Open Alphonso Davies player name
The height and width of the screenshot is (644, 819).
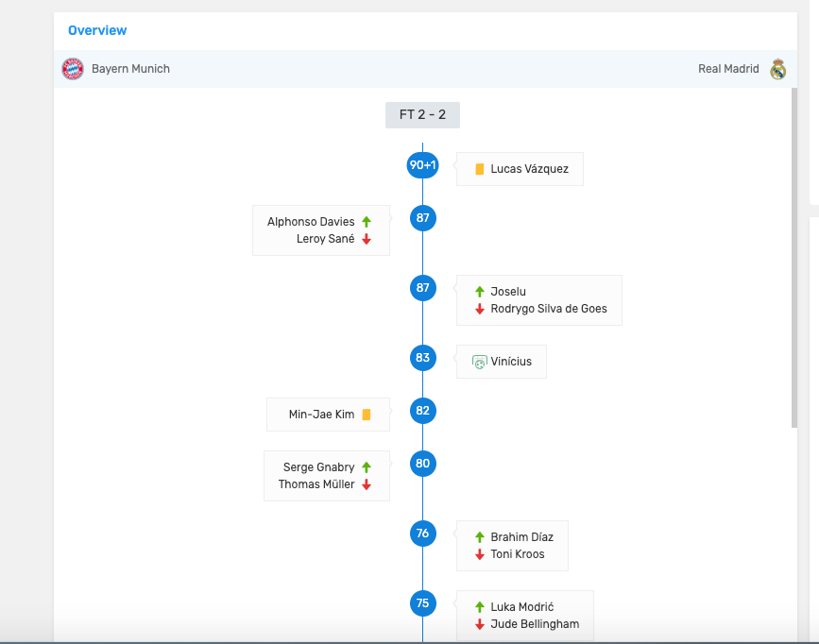[x=311, y=222]
